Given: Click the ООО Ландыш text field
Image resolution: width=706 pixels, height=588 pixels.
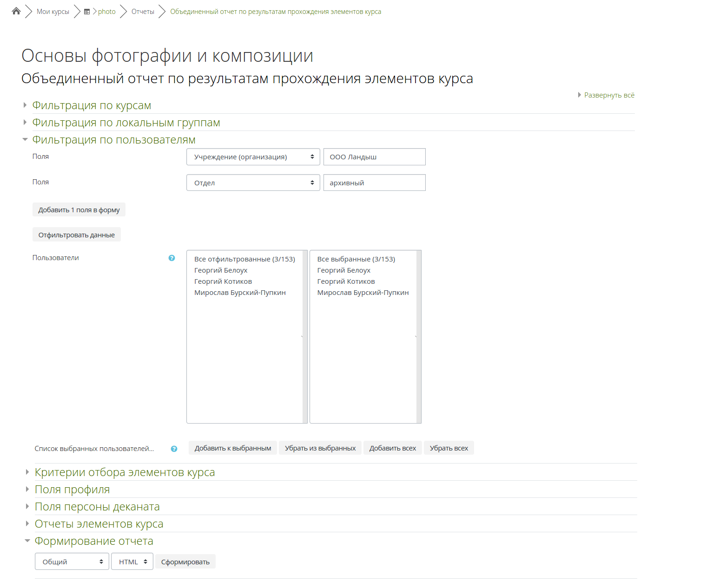Looking at the screenshot, I should click(x=374, y=157).
